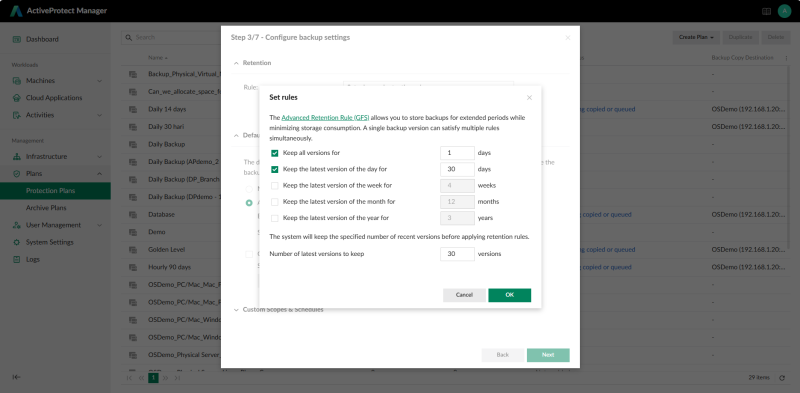Enable Keep the latest version of week

pos(274,186)
